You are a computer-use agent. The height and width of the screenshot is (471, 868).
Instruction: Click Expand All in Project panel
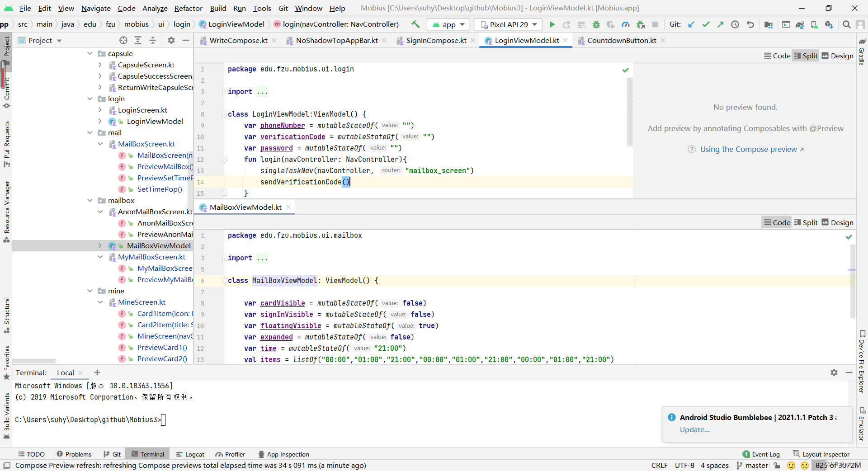(x=138, y=40)
